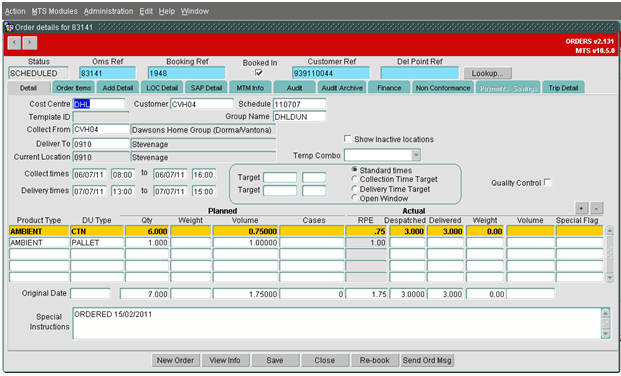Click the Send Ord Msg button

(x=427, y=360)
